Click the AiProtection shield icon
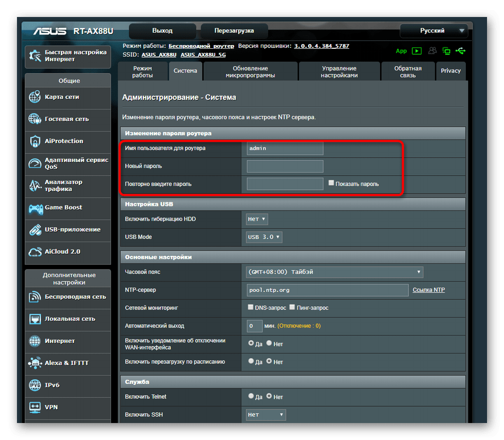The image size is (504, 440). [35, 141]
